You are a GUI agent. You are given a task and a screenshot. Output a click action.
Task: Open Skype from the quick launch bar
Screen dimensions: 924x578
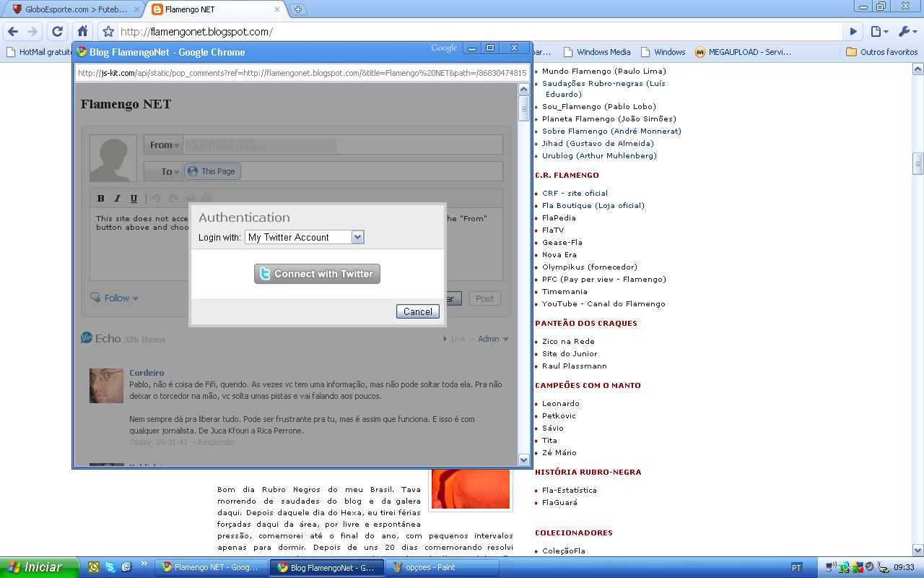click(110, 567)
